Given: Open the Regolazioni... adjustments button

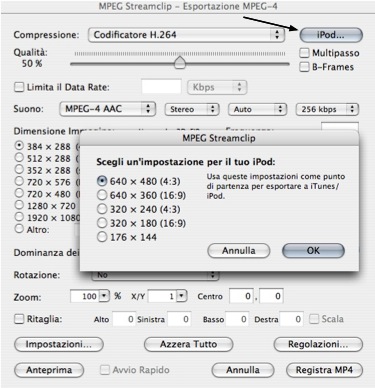Looking at the screenshot, I should point(318,344).
